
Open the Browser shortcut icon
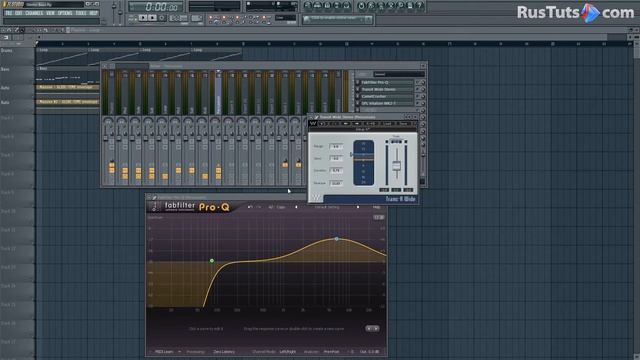[337, 5]
